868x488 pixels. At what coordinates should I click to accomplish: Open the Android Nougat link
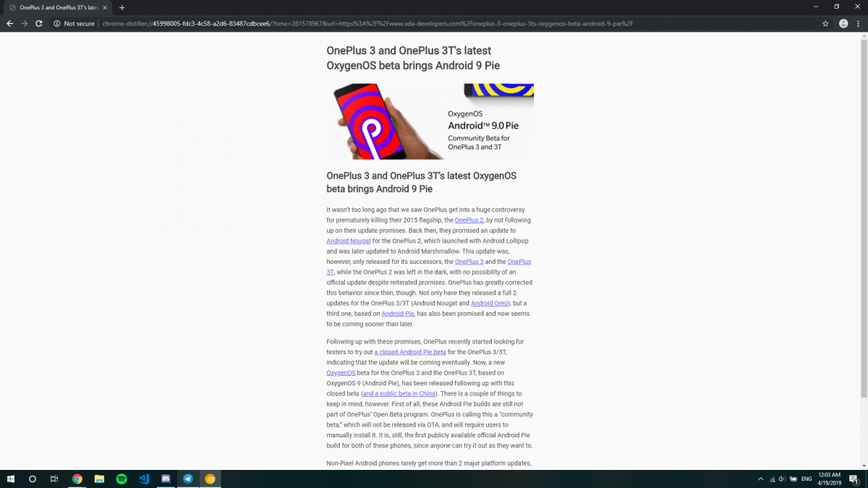click(x=349, y=241)
